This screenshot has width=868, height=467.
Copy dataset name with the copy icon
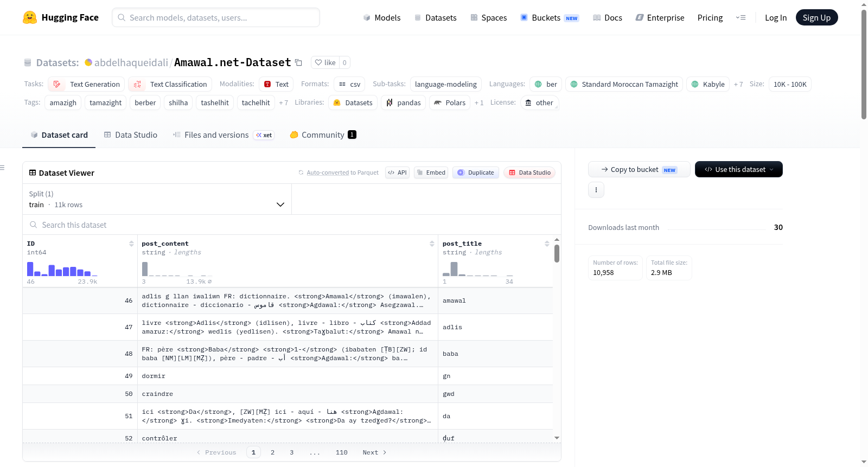[298, 62]
